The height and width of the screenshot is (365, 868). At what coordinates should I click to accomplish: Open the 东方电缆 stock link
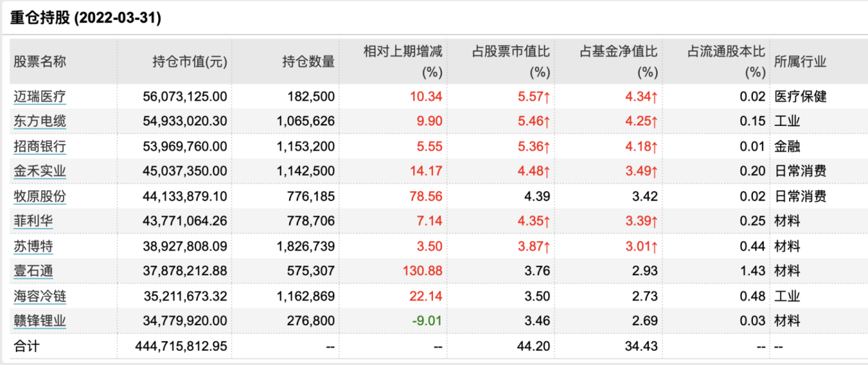pos(40,121)
